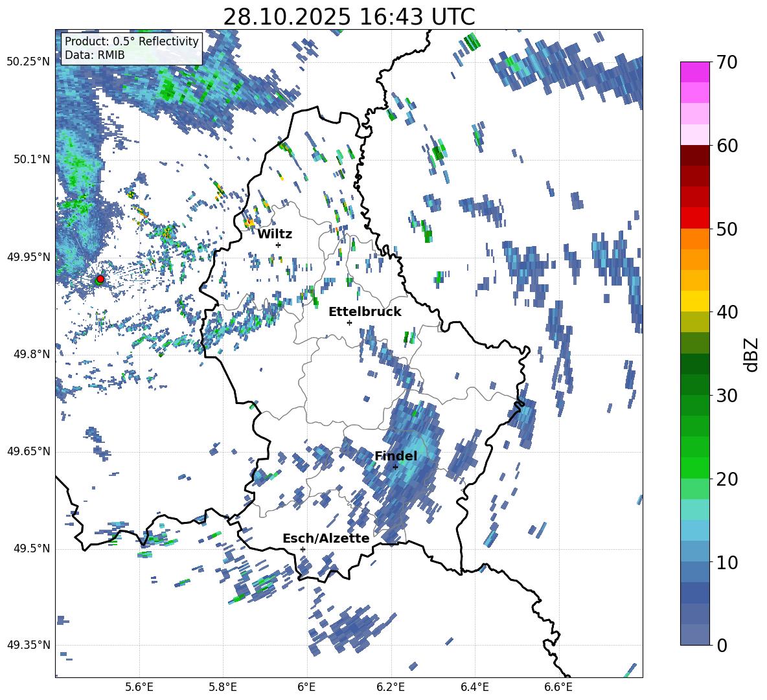
Task: Click the red radar site marker
Action: coord(100,278)
